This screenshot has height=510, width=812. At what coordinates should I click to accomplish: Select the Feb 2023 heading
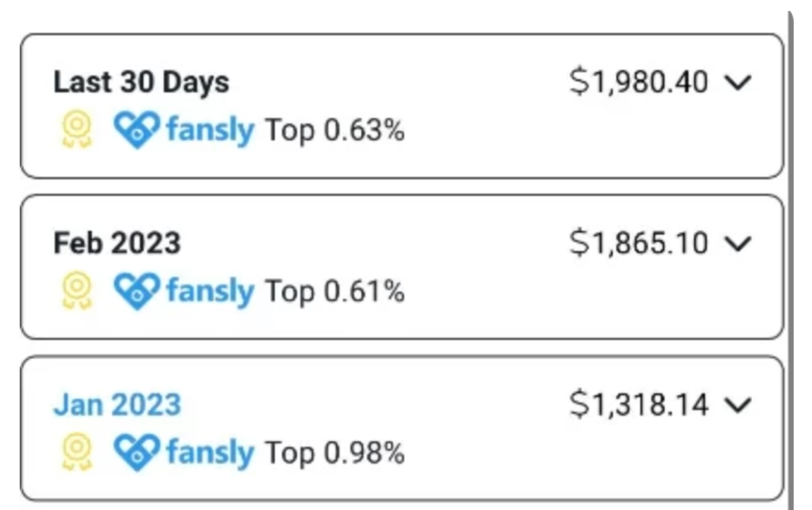point(117,243)
